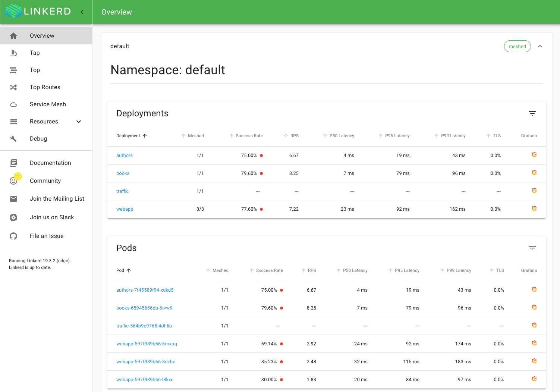Select Overview in the sidebar

pos(42,35)
